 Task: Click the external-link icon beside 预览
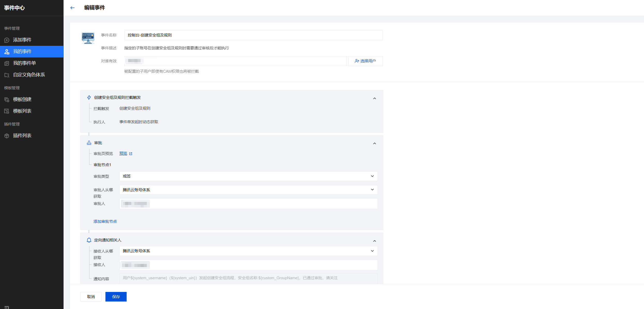pyautogui.click(x=131, y=154)
